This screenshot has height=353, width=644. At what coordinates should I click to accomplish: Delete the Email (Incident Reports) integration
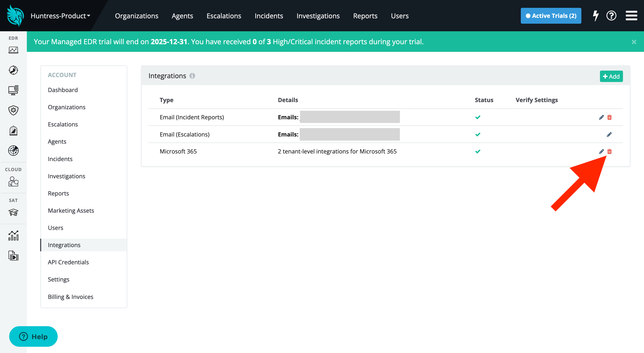pos(609,117)
